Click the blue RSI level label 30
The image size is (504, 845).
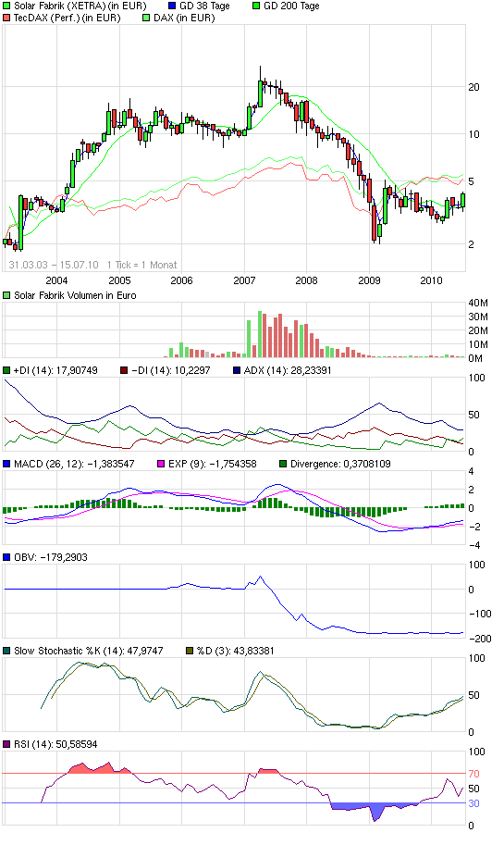point(473,803)
